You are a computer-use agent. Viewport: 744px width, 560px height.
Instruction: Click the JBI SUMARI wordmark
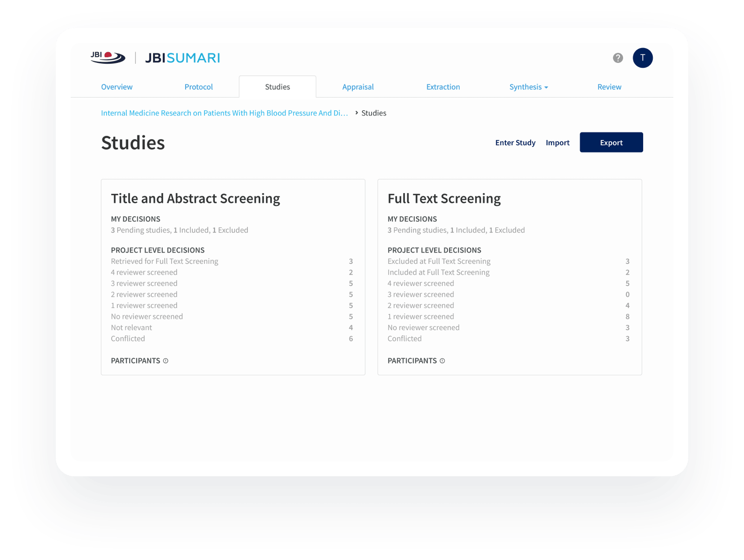click(x=182, y=58)
